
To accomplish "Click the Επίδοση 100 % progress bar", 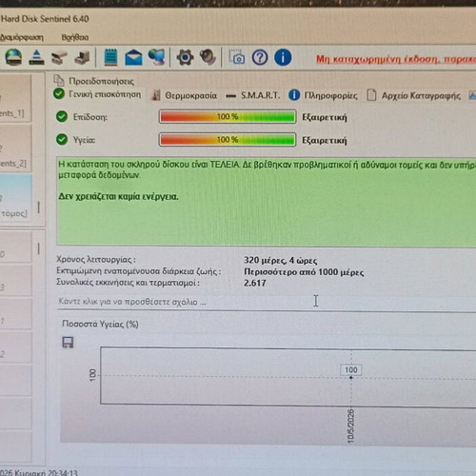I will [228, 116].
